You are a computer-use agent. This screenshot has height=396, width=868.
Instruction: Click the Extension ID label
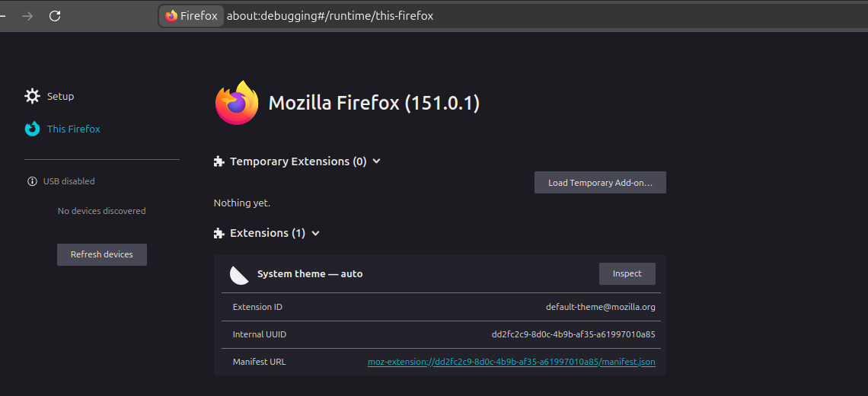pos(257,307)
